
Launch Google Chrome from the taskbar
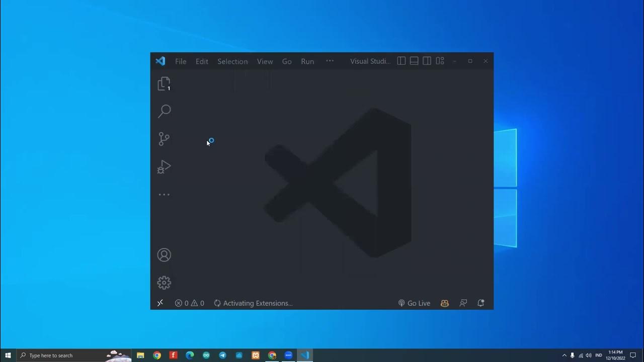157,355
